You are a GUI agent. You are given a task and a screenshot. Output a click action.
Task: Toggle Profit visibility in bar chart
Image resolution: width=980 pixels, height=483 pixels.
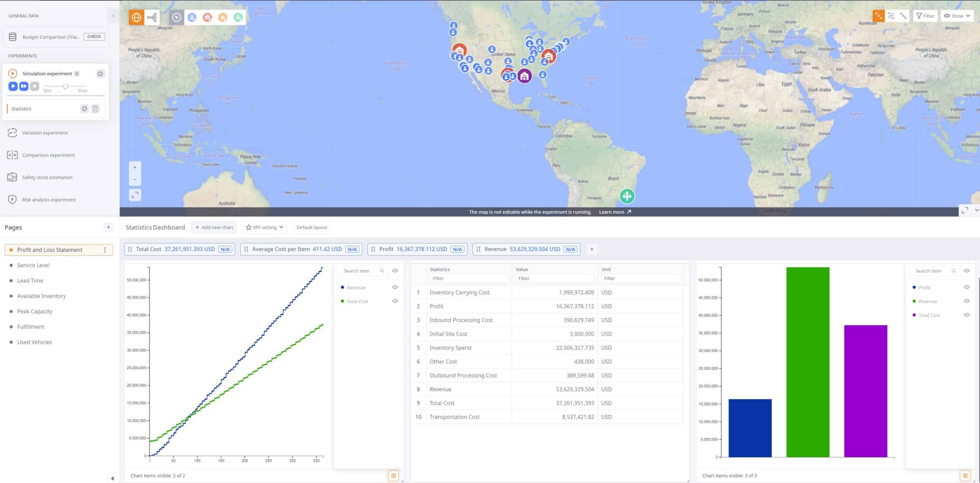coord(967,287)
